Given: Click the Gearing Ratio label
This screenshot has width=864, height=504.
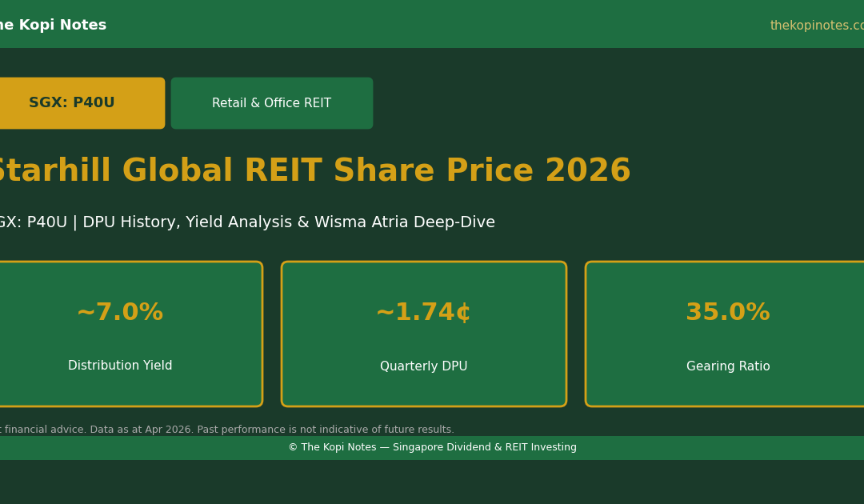Looking at the screenshot, I should 728,366.
